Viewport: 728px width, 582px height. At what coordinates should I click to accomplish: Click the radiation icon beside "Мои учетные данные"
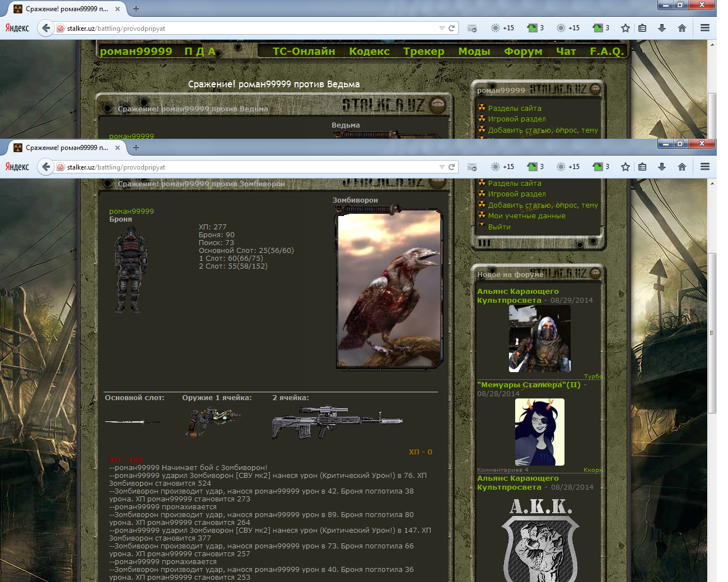pos(482,215)
